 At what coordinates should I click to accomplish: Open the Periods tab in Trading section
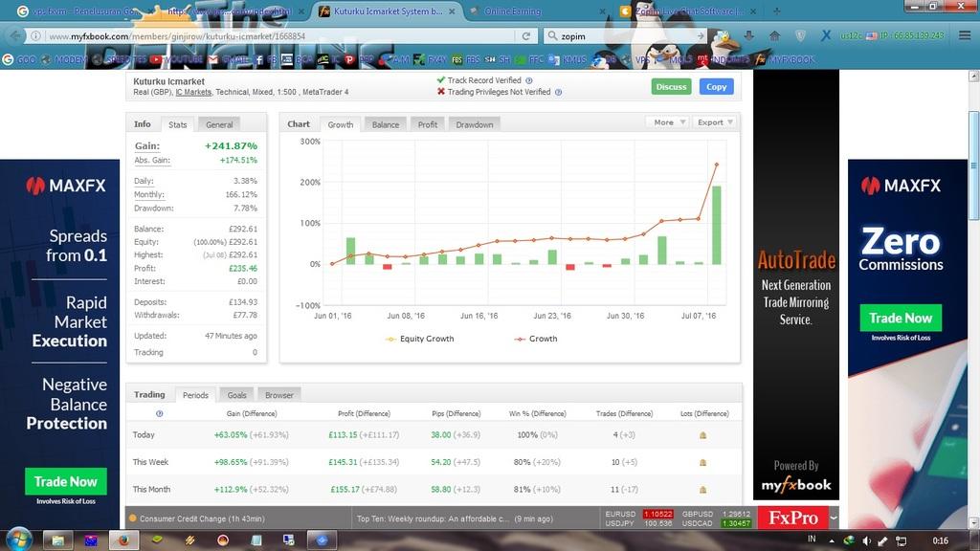click(x=195, y=395)
